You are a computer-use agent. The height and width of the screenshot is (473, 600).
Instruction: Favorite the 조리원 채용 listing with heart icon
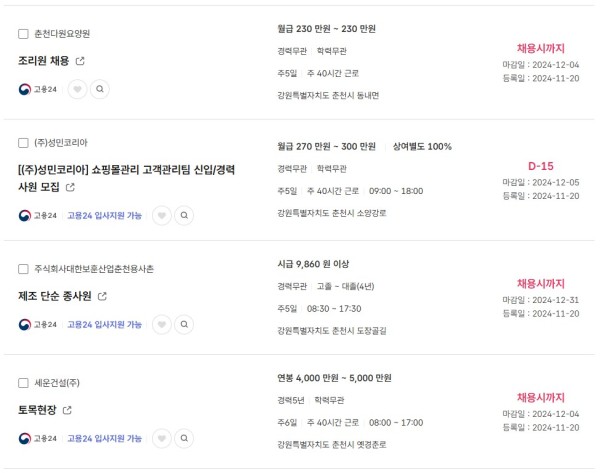[77, 89]
